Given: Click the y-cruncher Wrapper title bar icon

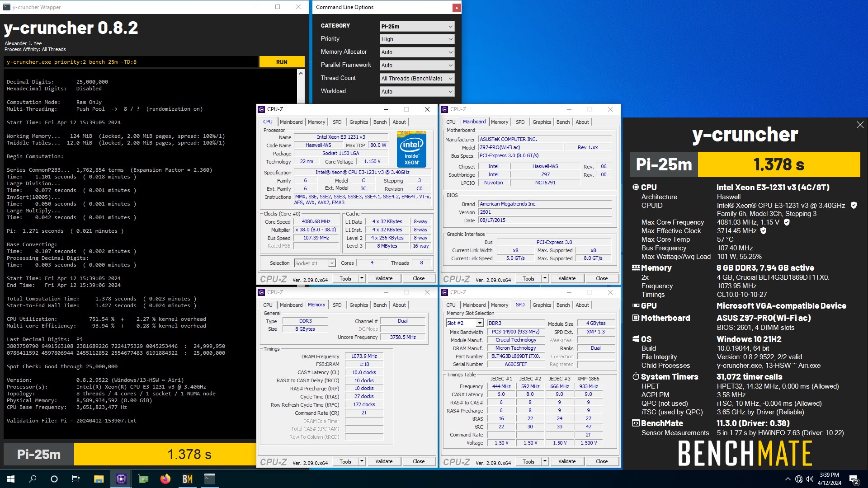Looking at the screenshot, I should 6,7.
